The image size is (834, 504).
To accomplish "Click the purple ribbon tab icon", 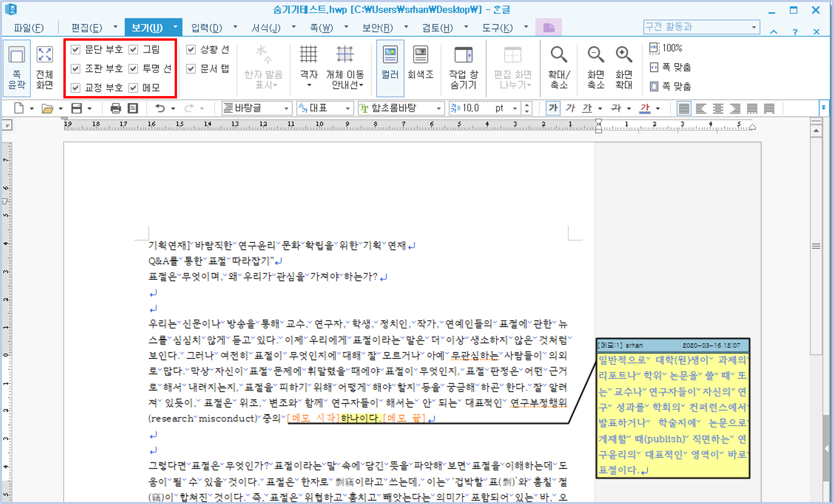I will click(x=549, y=27).
